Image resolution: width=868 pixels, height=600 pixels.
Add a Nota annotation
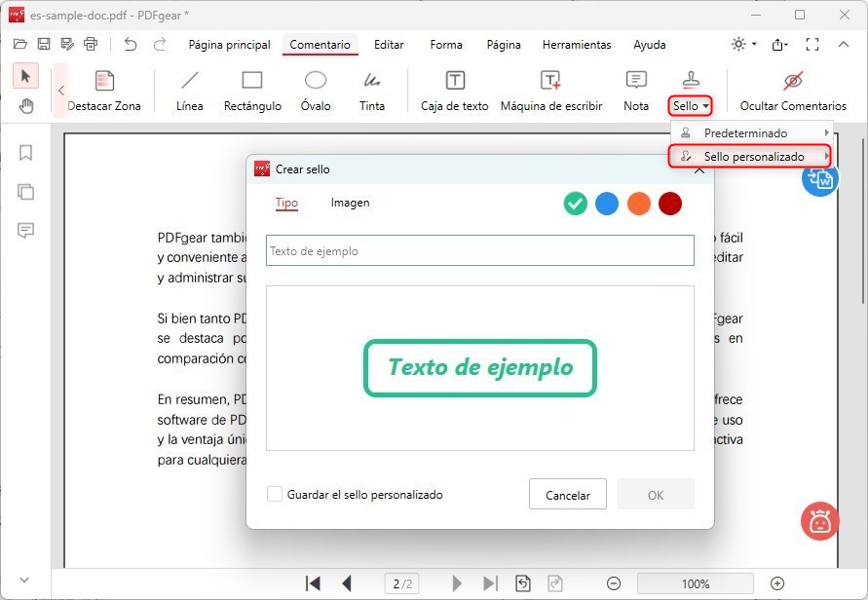[x=635, y=89]
